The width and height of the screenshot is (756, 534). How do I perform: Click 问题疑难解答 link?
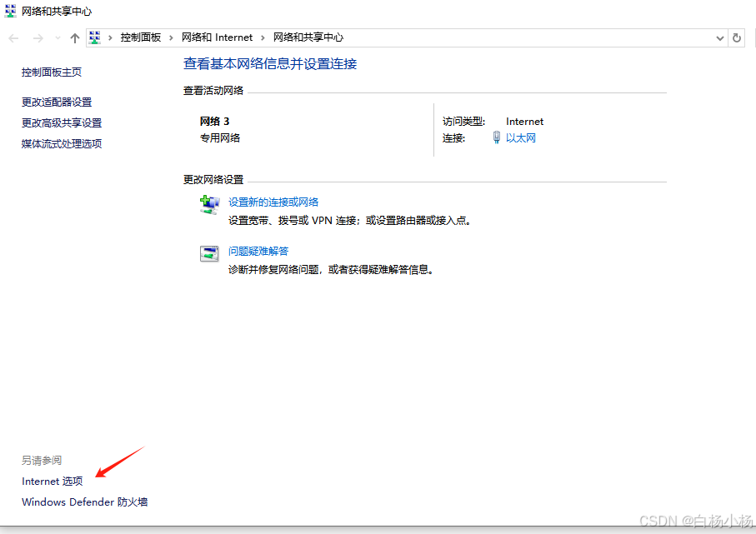tap(258, 251)
